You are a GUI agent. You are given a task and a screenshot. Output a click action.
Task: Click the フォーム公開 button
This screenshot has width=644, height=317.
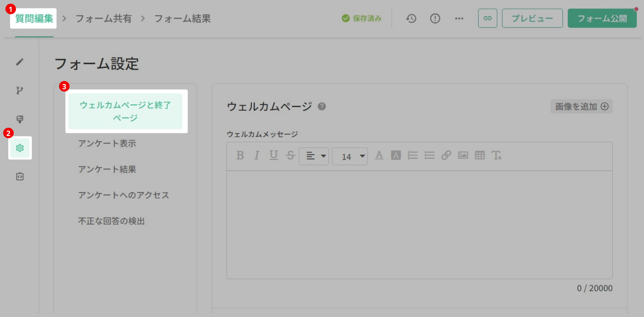(x=602, y=18)
